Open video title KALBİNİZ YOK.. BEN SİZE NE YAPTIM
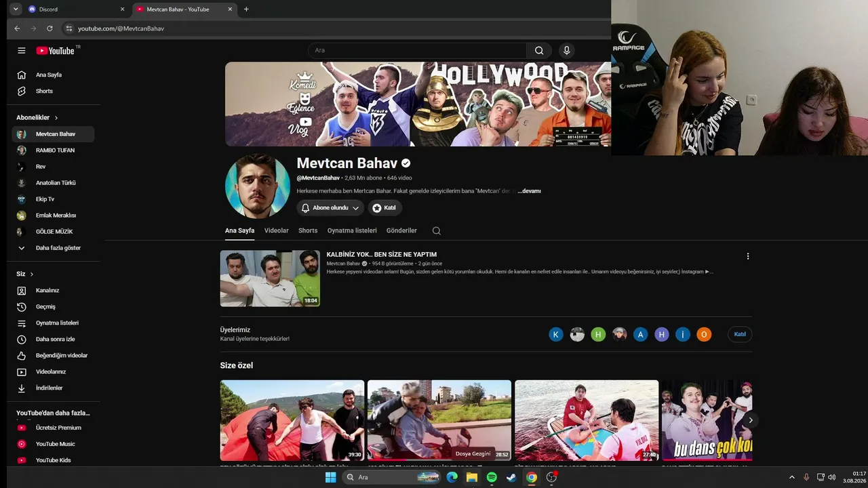The width and height of the screenshot is (868, 488). [x=382, y=255]
